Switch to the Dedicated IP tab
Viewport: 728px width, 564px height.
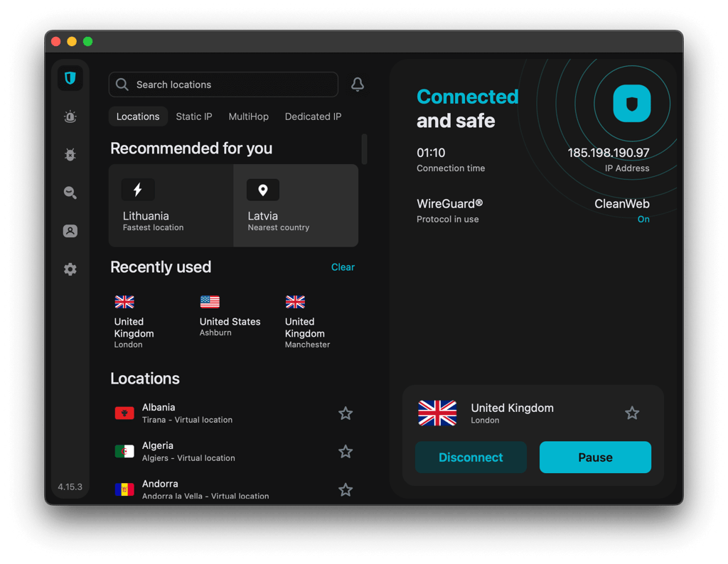click(313, 116)
